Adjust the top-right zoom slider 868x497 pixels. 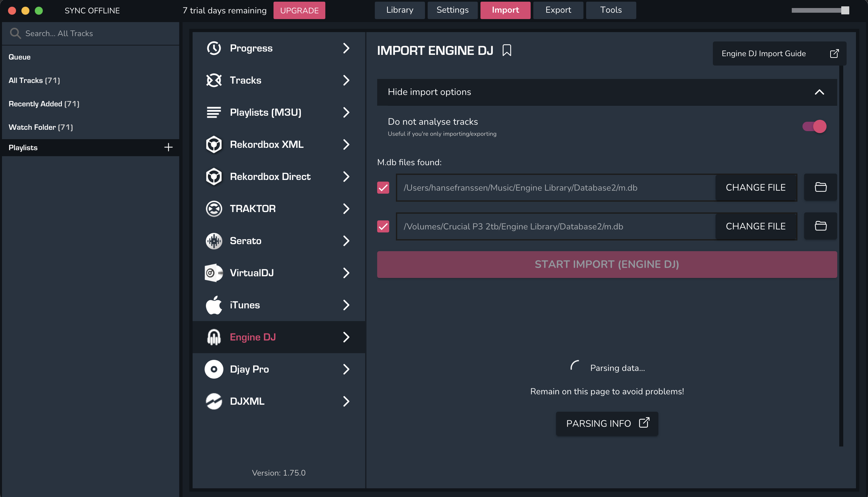[845, 10]
